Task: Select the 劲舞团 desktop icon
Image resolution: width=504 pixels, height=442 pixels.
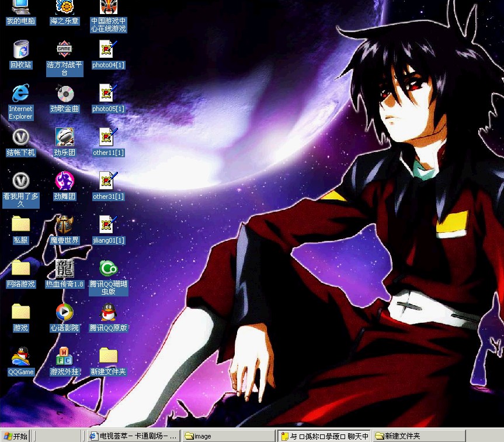Action: pyautogui.click(x=64, y=181)
